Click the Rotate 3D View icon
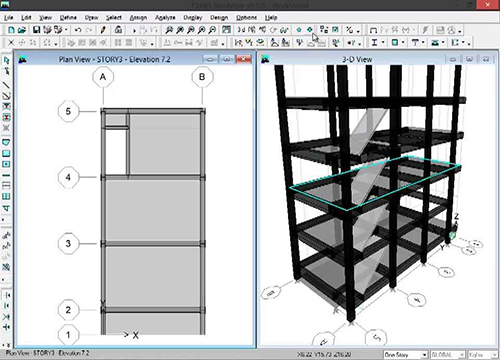Image resolution: width=500 pixels, height=360 pixels. click(273, 30)
